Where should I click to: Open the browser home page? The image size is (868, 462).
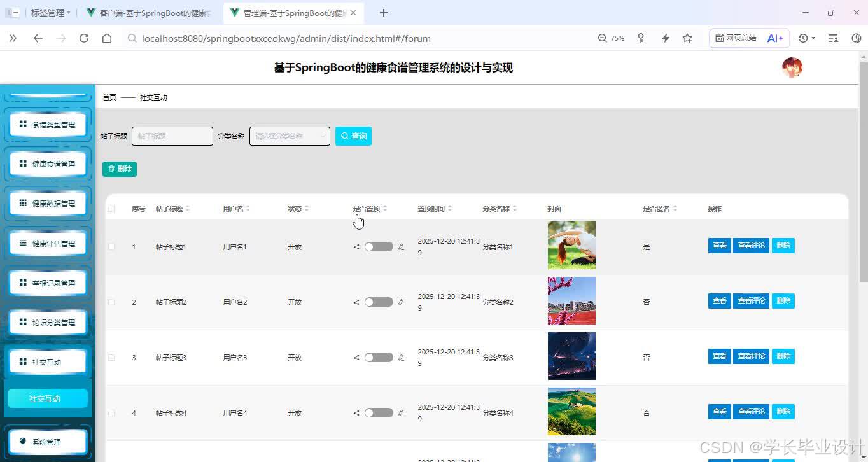click(x=107, y=38)
